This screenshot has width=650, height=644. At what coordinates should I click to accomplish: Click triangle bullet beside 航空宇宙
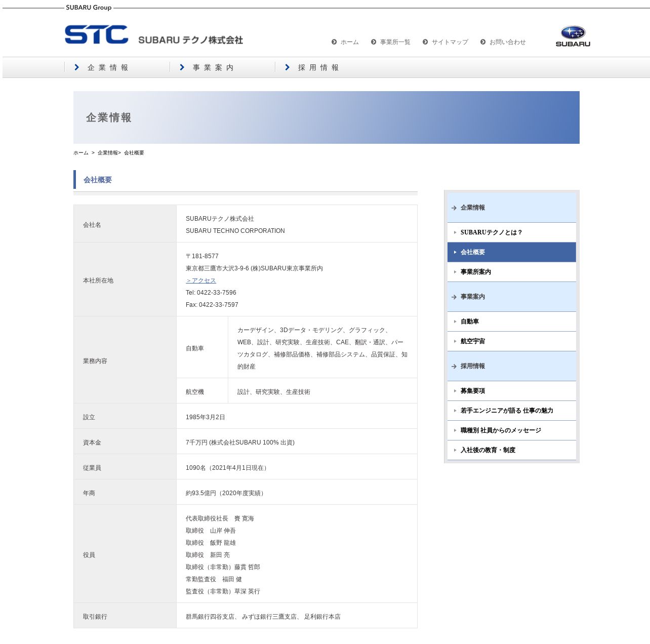tap(455, 341)
